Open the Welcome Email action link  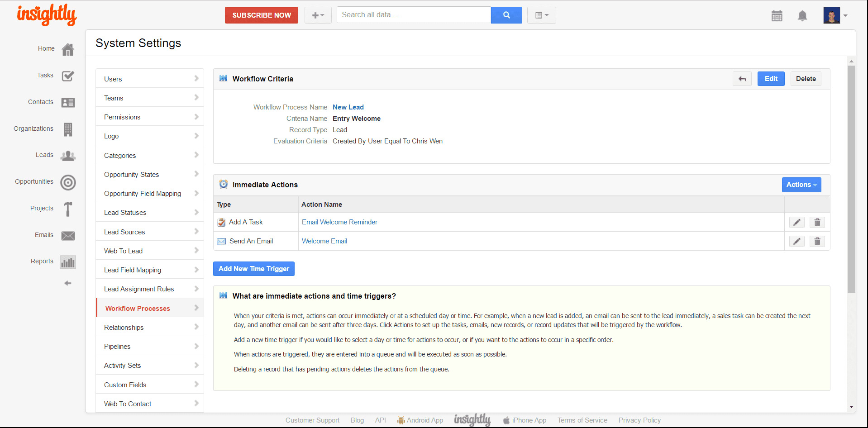click(324, 241)
